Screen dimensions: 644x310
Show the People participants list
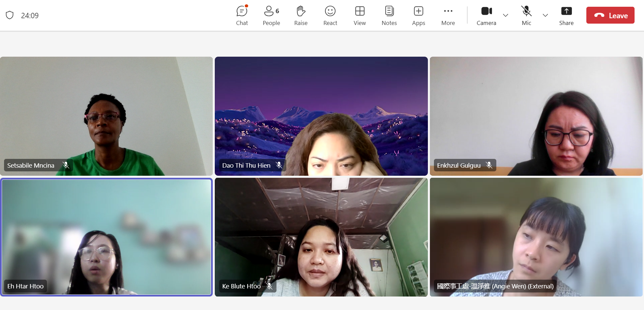271,16
